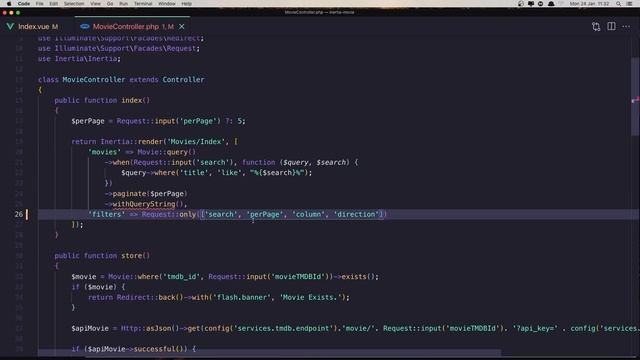
Task: Click the notification bell menu bar icon
Action: tap(551, 4)
